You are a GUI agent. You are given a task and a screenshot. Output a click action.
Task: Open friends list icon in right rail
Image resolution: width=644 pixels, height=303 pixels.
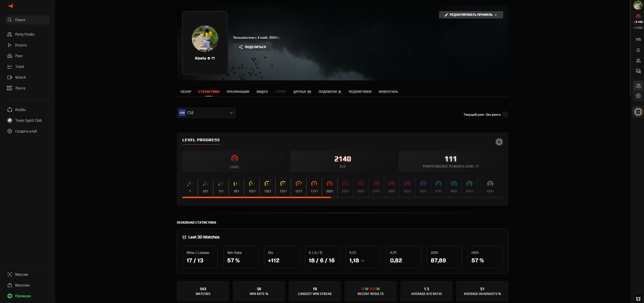pos(638,61)
